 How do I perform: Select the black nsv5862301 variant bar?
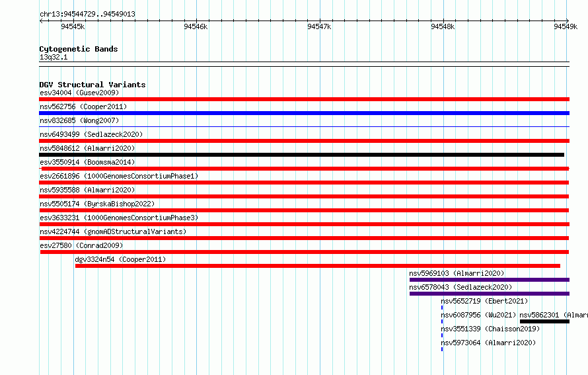(x=544, y=321)
